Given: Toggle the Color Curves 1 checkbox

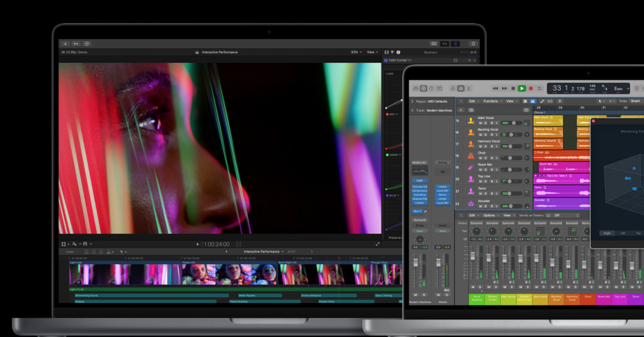Looking at the screenshot, I should pyautogui.click(x=386, y=60).
